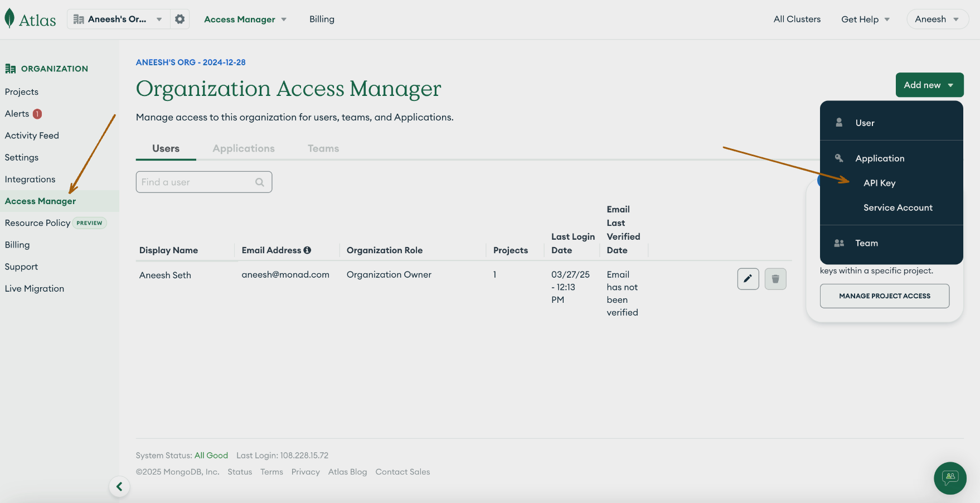980x503 pixels.
Task: Switch to the Applications tab
Action: pos(244,148)
